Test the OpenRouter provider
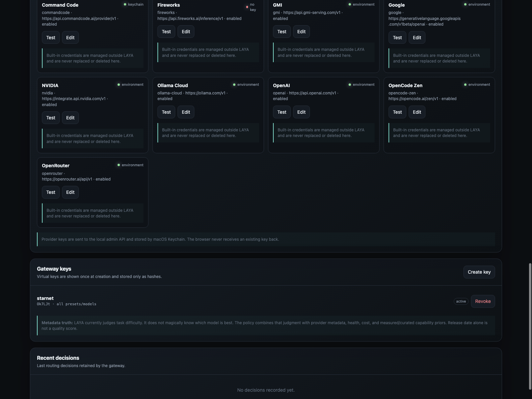Viewport: 532px width, 399px height. (51, 192)
